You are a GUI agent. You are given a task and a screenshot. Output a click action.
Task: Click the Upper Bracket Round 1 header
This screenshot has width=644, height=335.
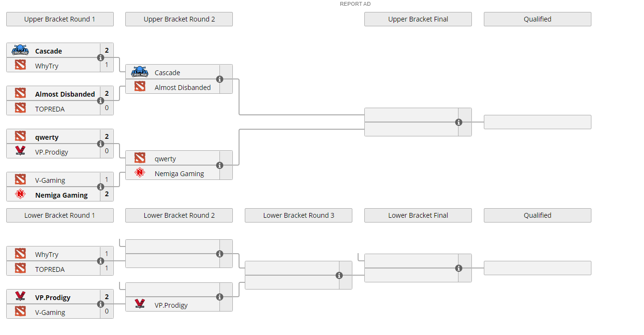coord(60,19)
